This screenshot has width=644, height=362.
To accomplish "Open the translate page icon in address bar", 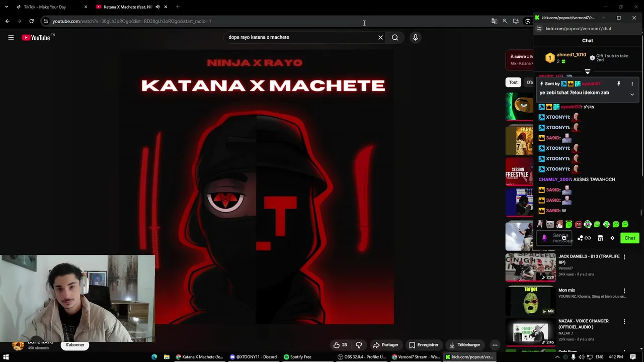I will coord(494,21).
